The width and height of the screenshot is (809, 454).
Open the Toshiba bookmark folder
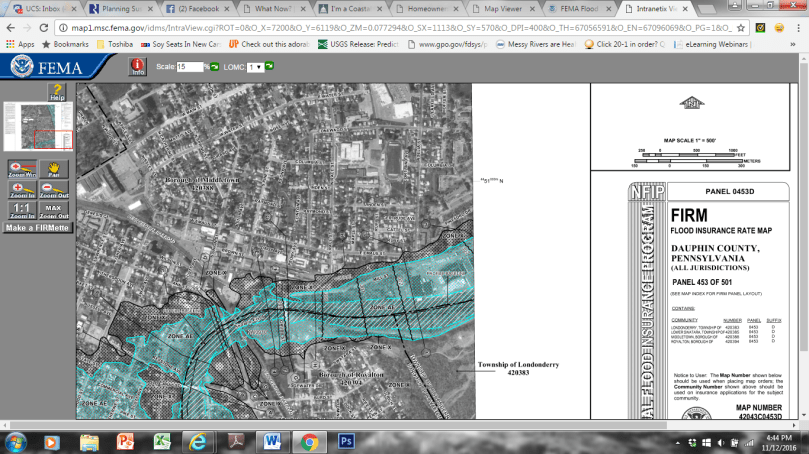tap(115, 44)
